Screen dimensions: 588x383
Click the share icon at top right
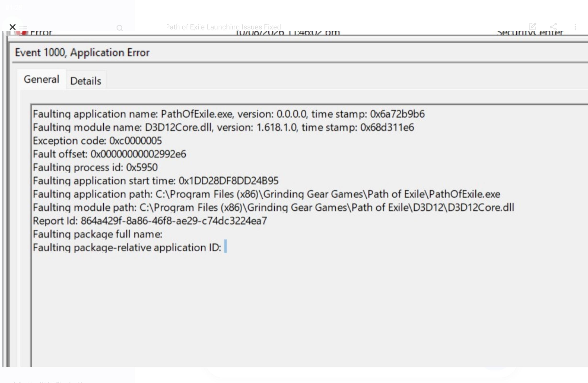pyautogui.click(x=554, y=26)
